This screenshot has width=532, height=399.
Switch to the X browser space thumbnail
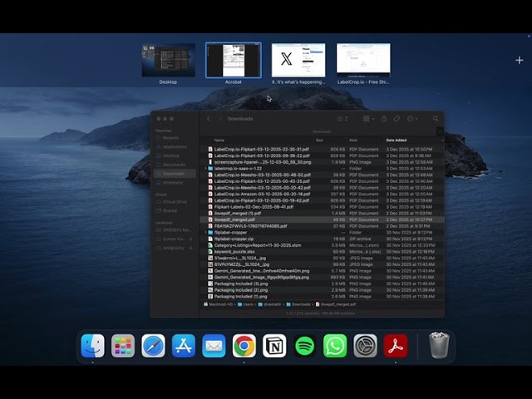click(x=298, y=61)
